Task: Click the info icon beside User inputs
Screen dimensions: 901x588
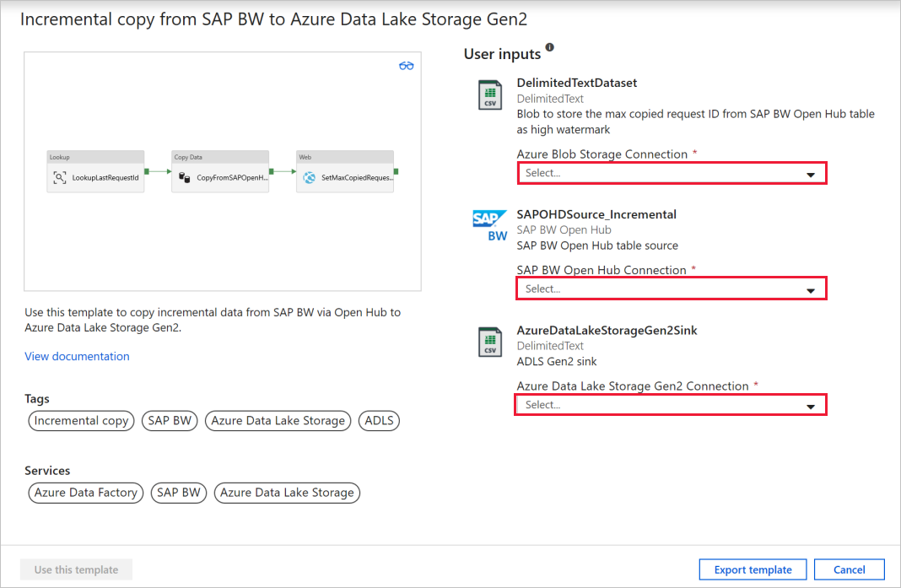Action: pyautogui.click(x=552, y=48)
